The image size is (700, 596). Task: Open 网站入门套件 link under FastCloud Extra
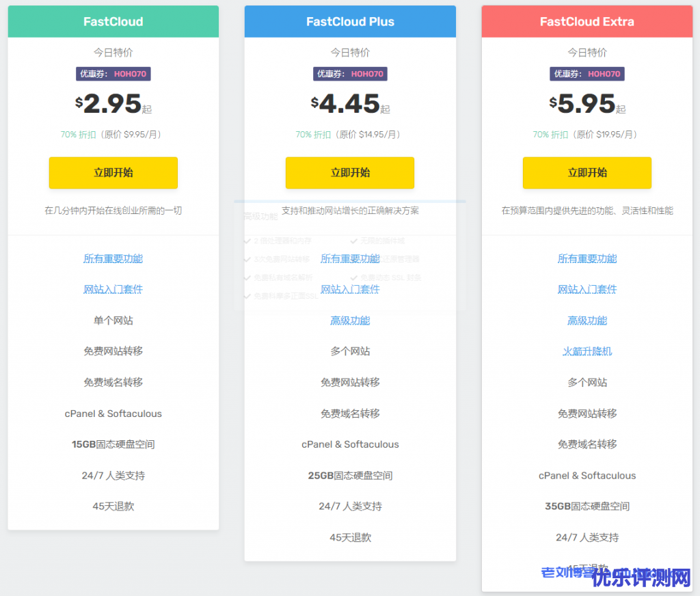pyautogui.click(x=587, y=289)
